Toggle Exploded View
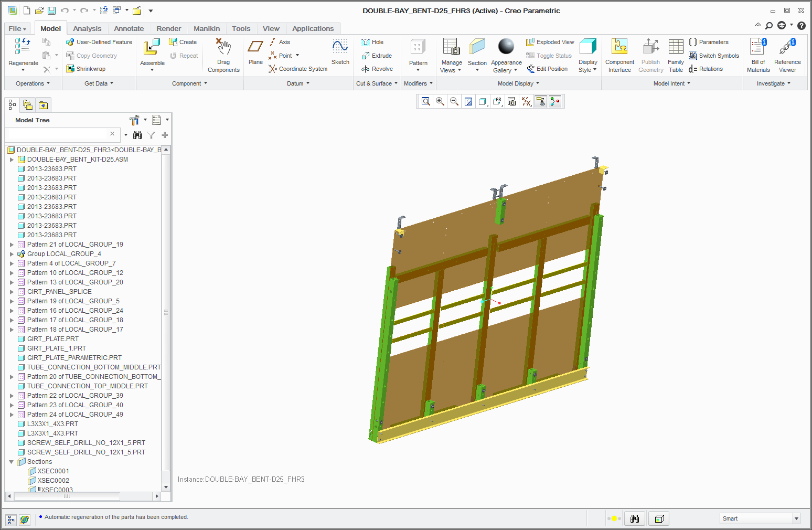Viewport: 812px width, 530px height. pyautogui.click(x=550, y=42)
